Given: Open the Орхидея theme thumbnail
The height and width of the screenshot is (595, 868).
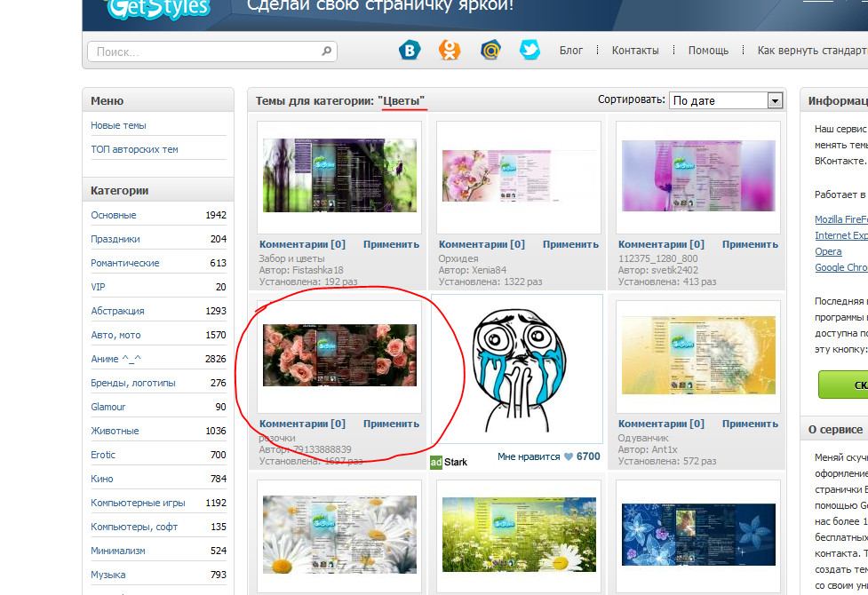Looking at the screenshot, I should tap(519, 176).
